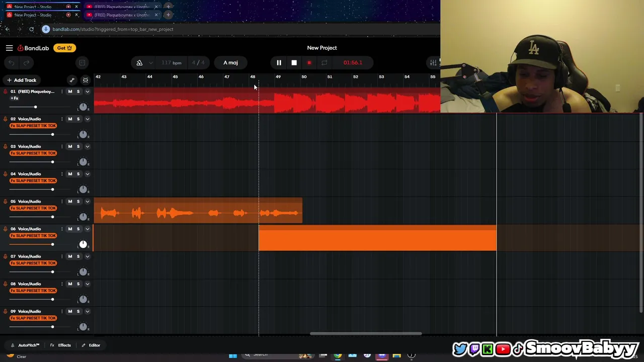Open the mixer settings icon
This screenshot has height=362, width=644.
point(433,63)
